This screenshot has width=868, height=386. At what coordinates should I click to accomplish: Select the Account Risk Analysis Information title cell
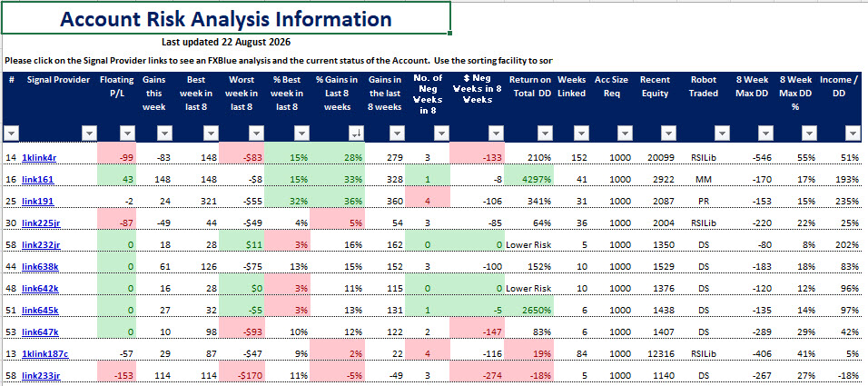tap(226, 18)
